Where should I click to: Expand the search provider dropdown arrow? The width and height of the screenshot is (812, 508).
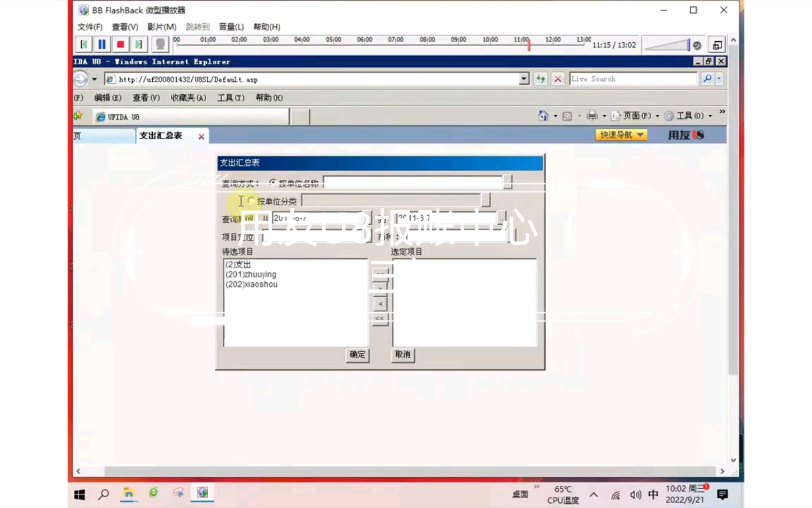click(719, 79)
